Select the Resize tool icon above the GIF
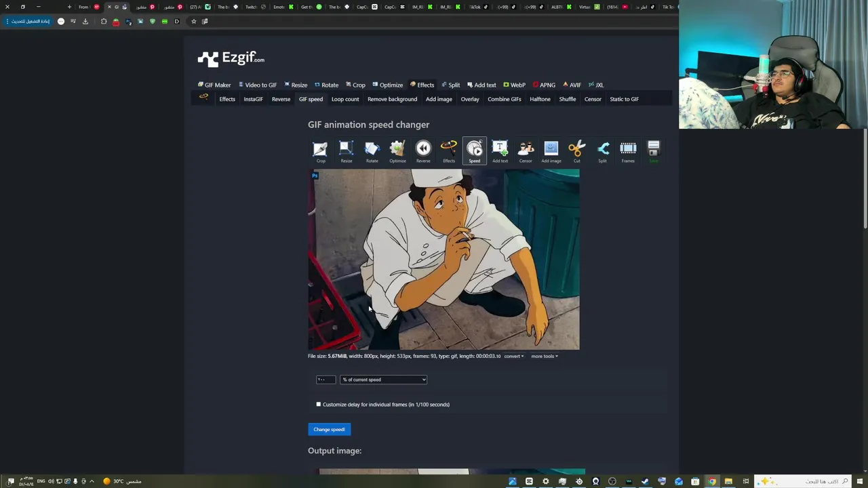The image size is (868, 488). 346,151
